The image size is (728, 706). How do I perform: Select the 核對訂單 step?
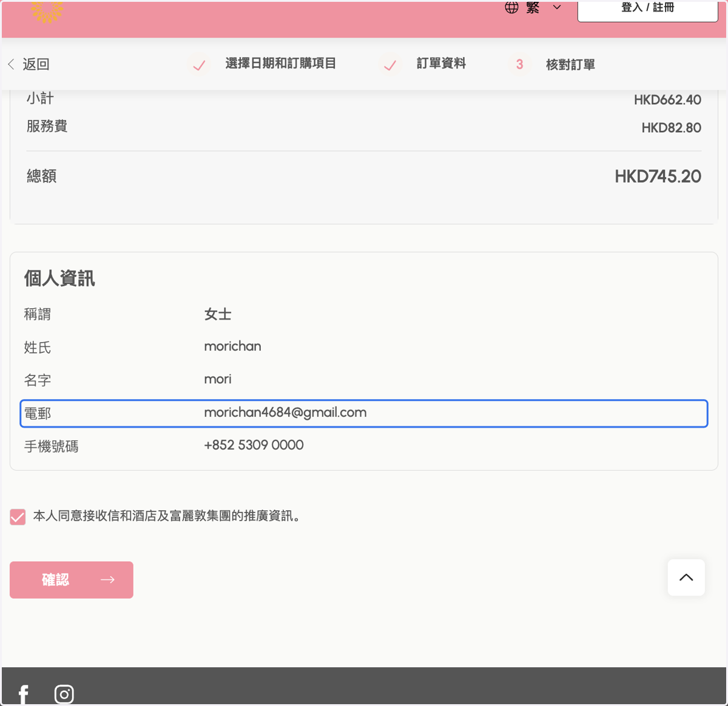click(x=570, y=64)
